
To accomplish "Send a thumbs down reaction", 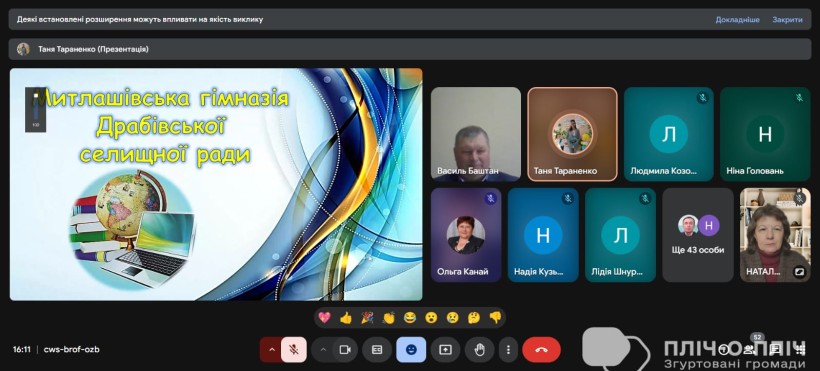I will click(x=495, y=317).
